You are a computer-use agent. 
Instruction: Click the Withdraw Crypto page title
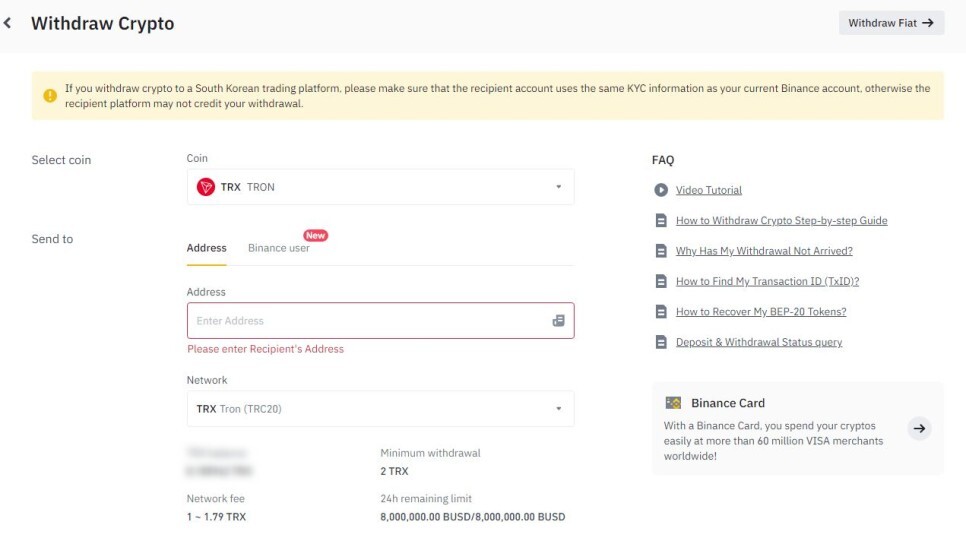(103, 23)
